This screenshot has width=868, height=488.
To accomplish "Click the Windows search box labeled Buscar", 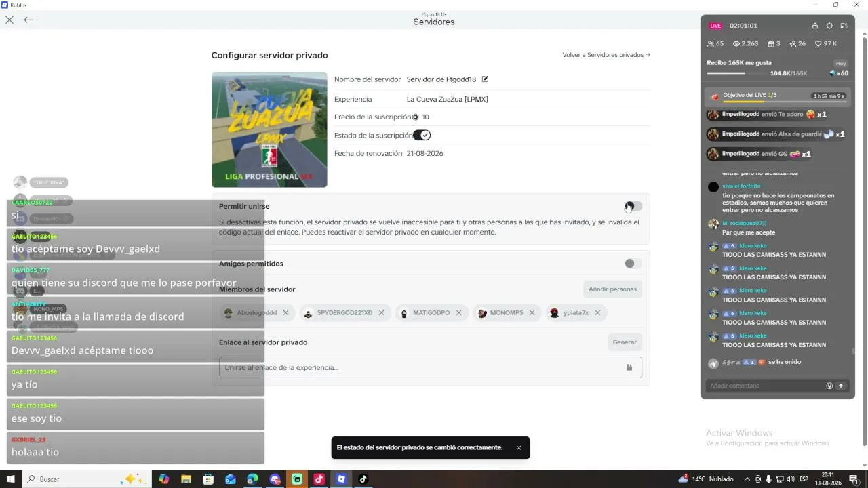I will pos(88,479).
